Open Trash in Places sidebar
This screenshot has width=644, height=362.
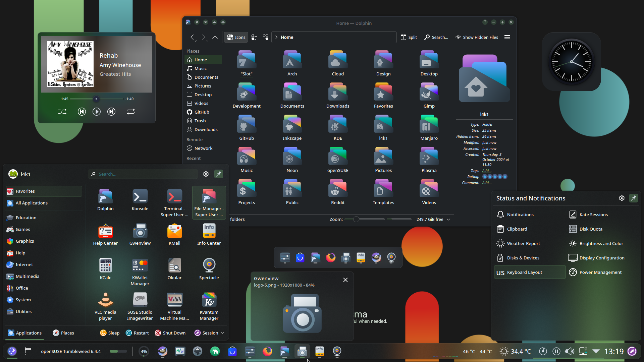(x=203, y=121)
